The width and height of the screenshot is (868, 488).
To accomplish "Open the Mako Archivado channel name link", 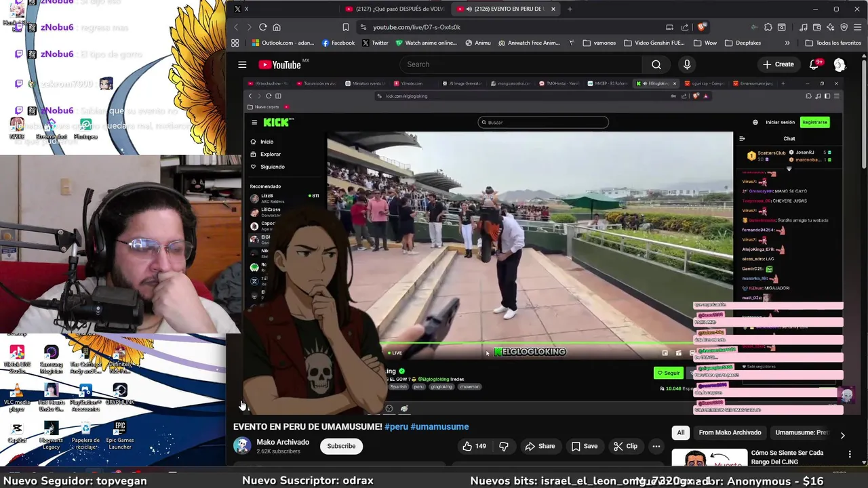I will click(x=283, y=442).
